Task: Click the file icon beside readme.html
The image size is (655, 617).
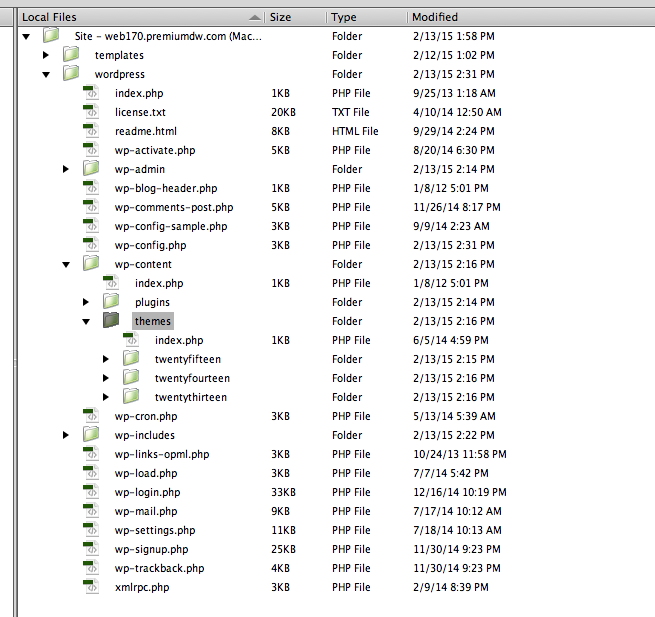Action: (91, 130)
